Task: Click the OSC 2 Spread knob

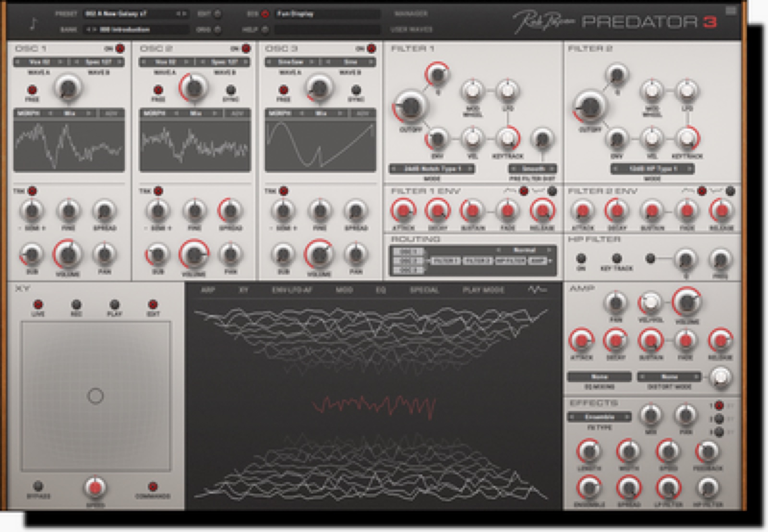Action: [x=230, y=210]
